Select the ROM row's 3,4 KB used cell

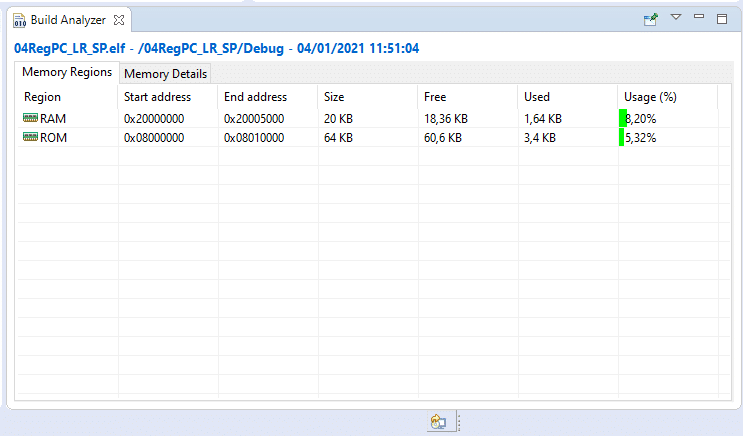coord(541,137)
